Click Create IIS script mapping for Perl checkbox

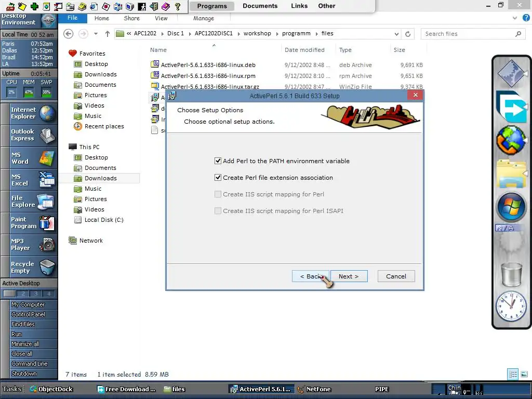(218, 194)
